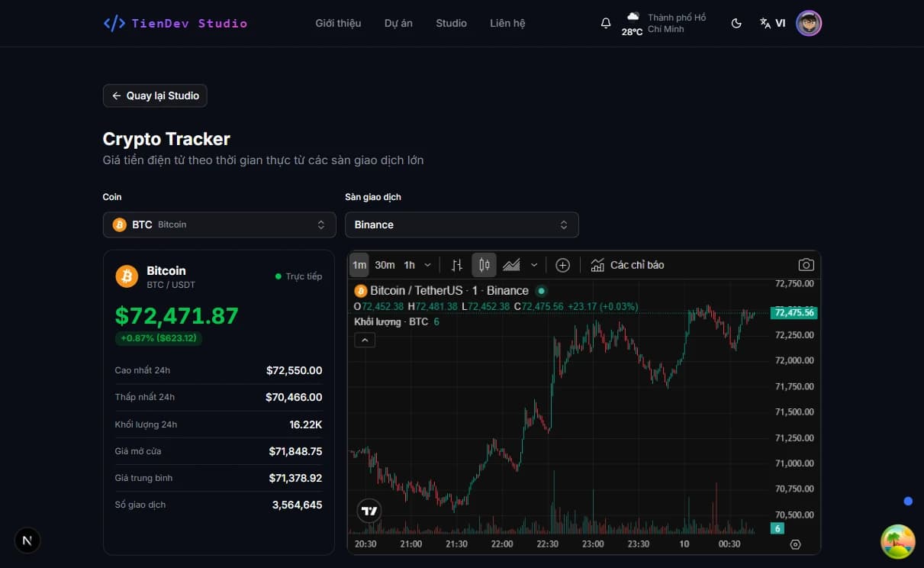924x568 pixels.
Task: Open the Sàn giao dịch Binance dropdown
Action: (462, 224)
